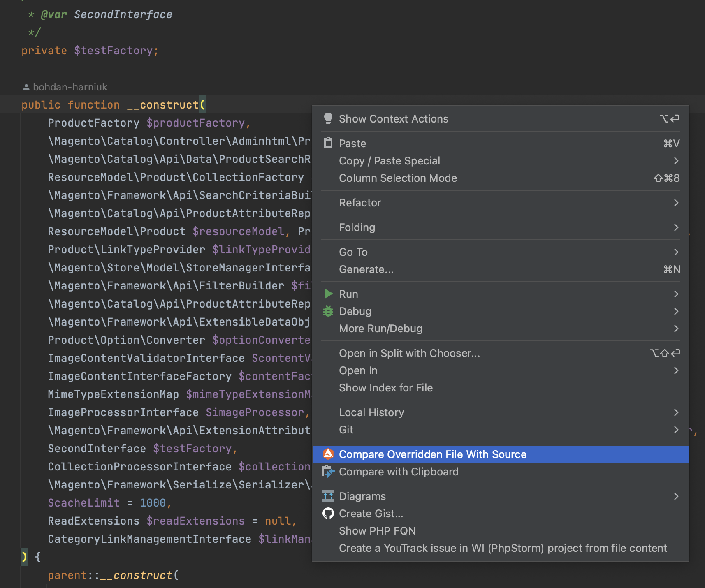Choose Compare with Clipboard

click(500, 472)
